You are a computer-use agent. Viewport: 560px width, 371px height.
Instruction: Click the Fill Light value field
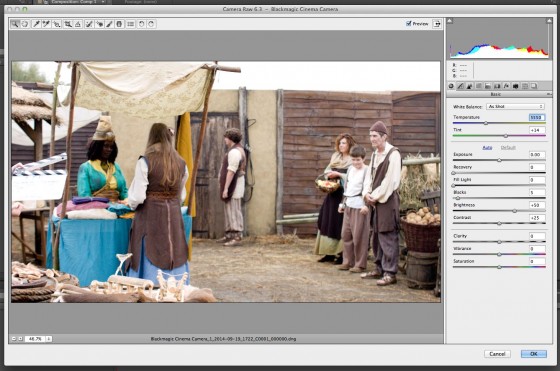coord(537,180)
